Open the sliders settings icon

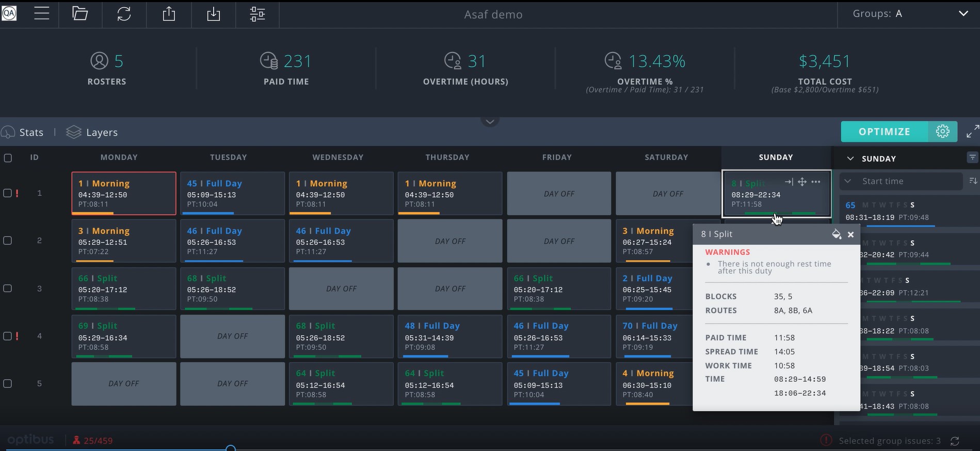pos(258,14)
